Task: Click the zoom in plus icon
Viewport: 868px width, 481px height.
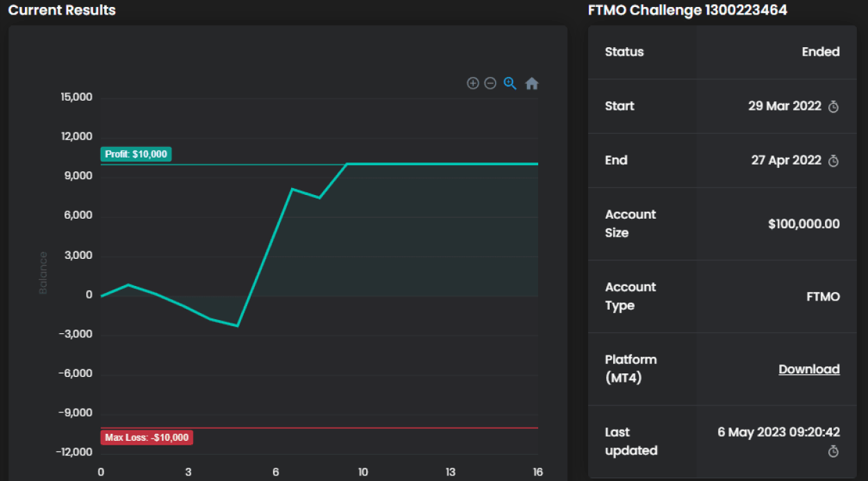Action: pos(473,83)
